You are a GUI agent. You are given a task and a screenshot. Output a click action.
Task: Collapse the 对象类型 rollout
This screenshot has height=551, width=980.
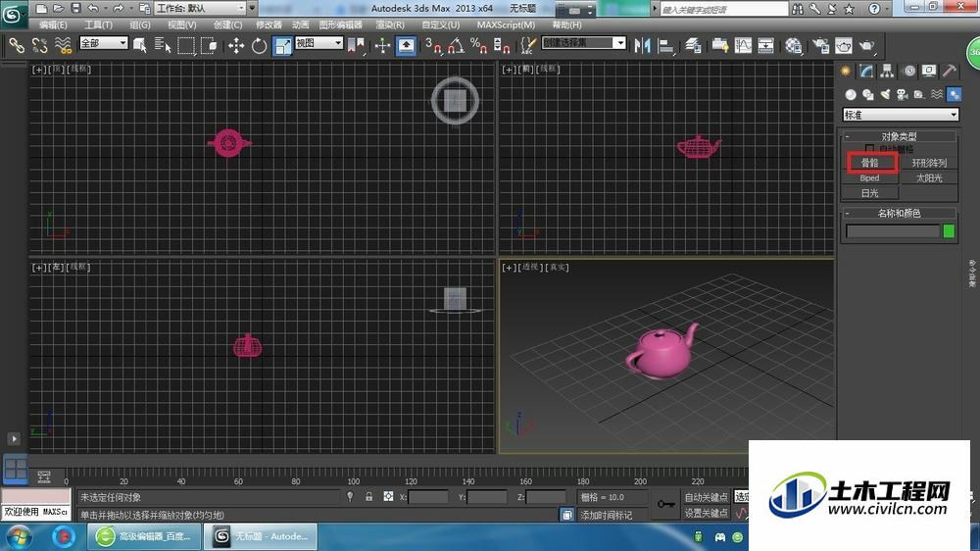click(899, 136)
